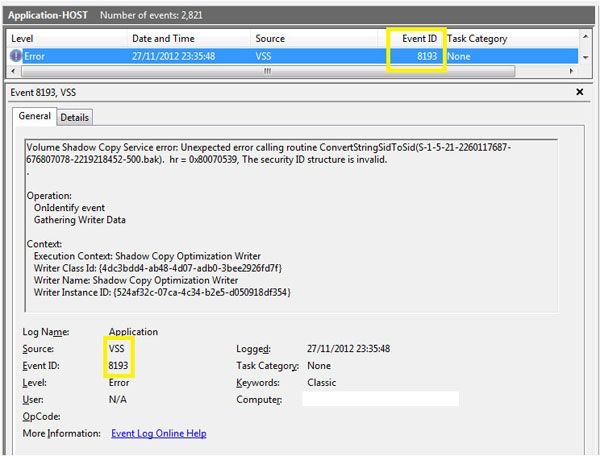Click the 'Number of events: 2,821' header text
This screenshot has height=456, width=600.
[152, 15]
